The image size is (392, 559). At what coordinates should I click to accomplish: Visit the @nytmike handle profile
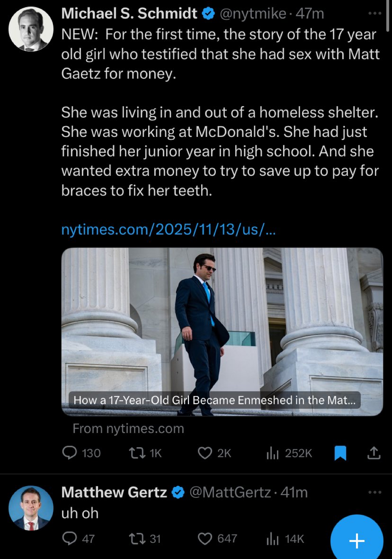(253, 13)
